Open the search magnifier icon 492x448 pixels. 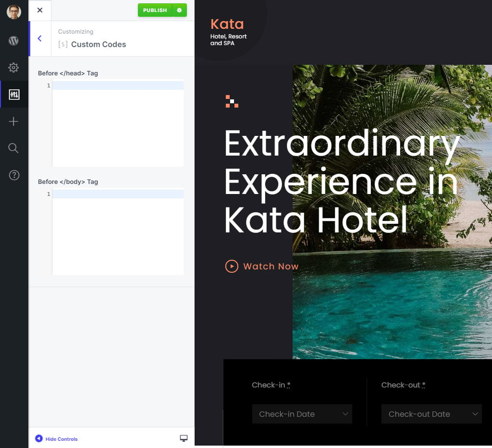(x=14, y=148)
